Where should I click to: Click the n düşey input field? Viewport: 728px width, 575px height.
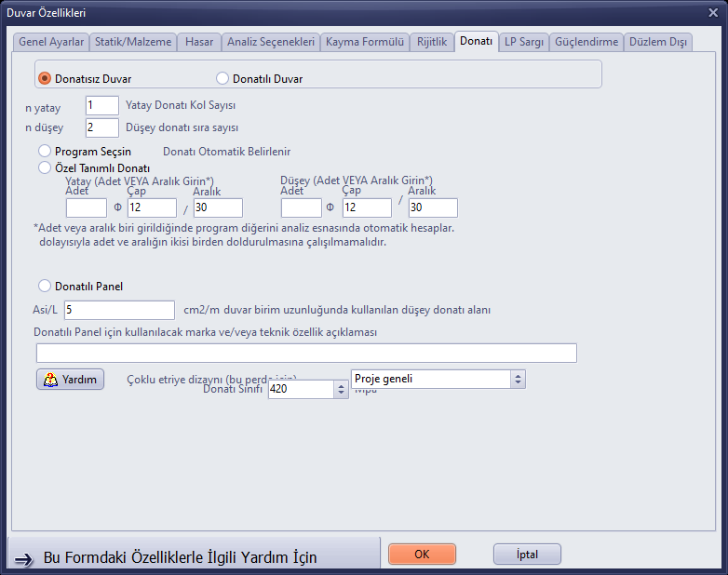(102, 127)
